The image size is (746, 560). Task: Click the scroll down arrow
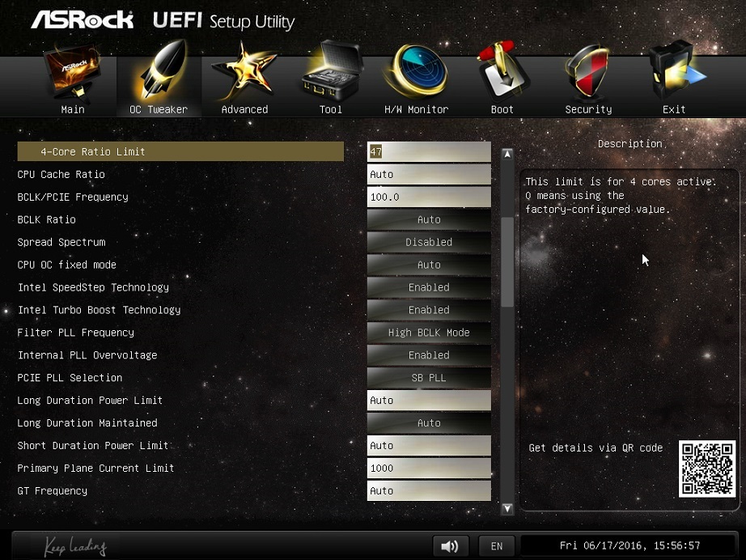click(507, 509)
